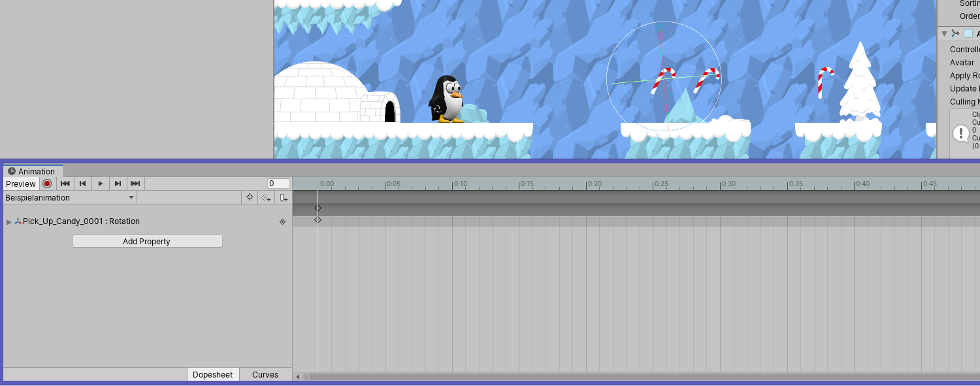Enable animation recording mode

coord(46,184)
